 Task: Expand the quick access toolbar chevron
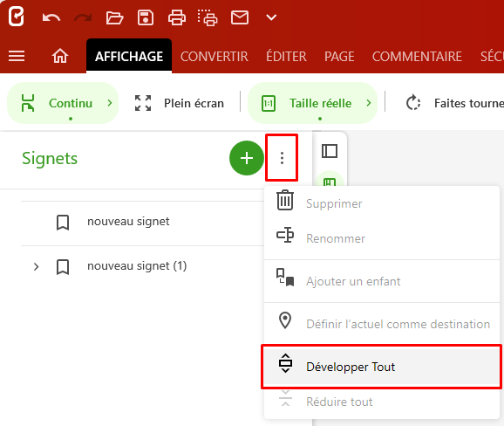271,17
